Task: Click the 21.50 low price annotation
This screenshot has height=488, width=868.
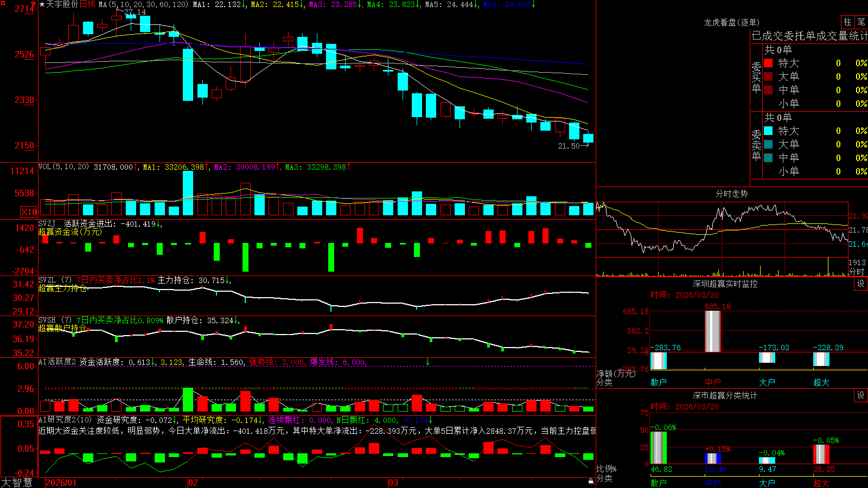Action: pyautogui.click(x=570, y=146)
